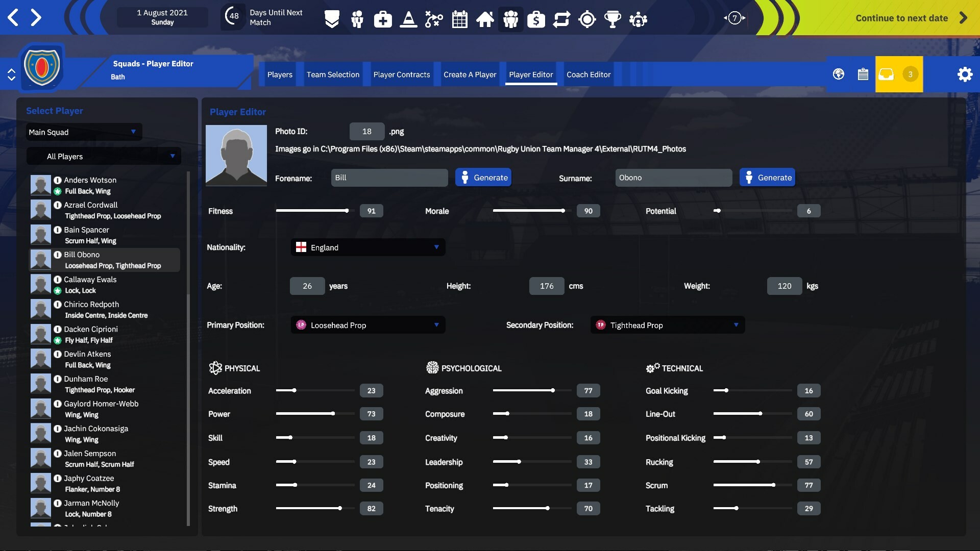Open the Main Squad dropdown
Viewport: 980px width, 551px height.
point(83,132)
